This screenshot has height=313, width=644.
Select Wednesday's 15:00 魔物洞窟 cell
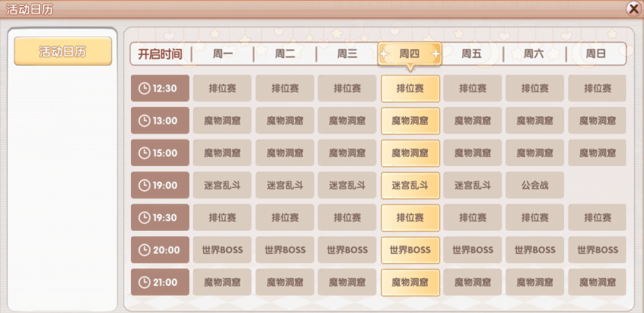click(347, 153)
